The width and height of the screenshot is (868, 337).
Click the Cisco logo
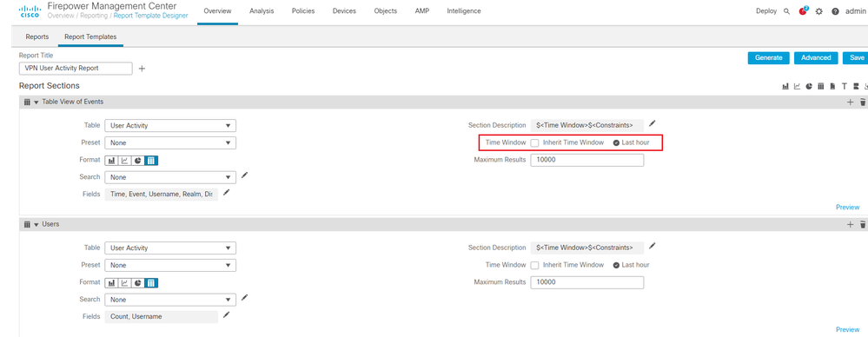pyautogui.click(x=29, y=11)
